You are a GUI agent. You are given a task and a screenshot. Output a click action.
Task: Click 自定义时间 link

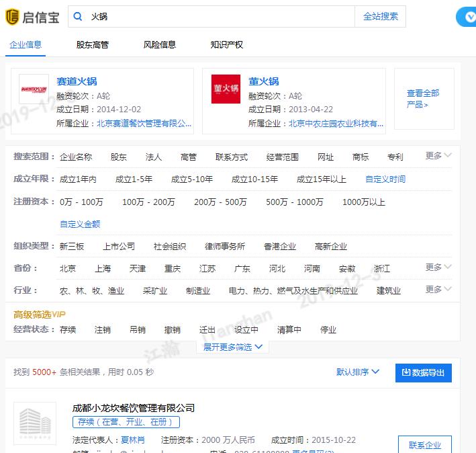385,179
